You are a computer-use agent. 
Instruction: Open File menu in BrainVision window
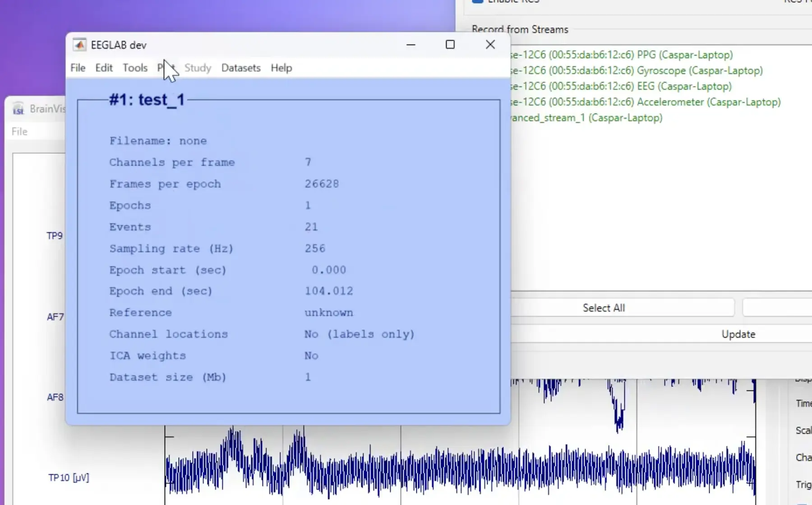[19, 132]
